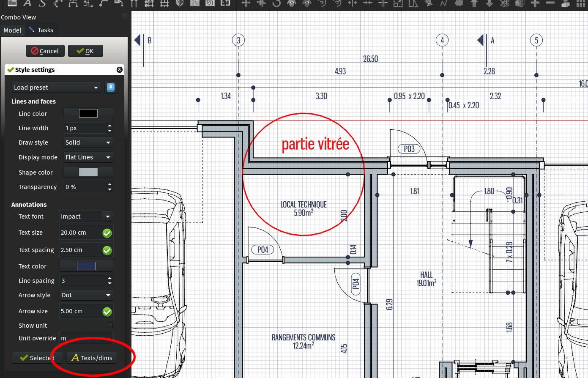Save current style as preset
This screenshot has width=588, height=378.
coord(110,87)
